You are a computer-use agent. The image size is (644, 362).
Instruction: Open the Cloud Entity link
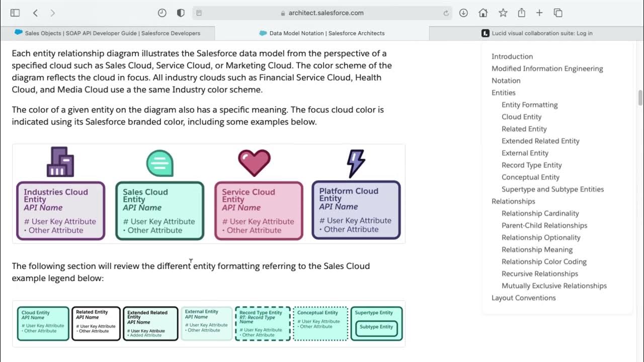tap(522, 117)
